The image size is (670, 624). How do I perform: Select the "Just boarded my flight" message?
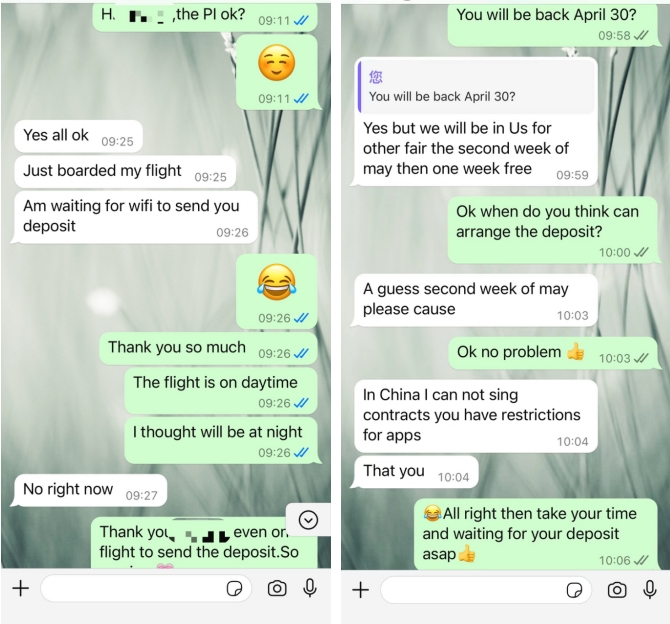125,171
